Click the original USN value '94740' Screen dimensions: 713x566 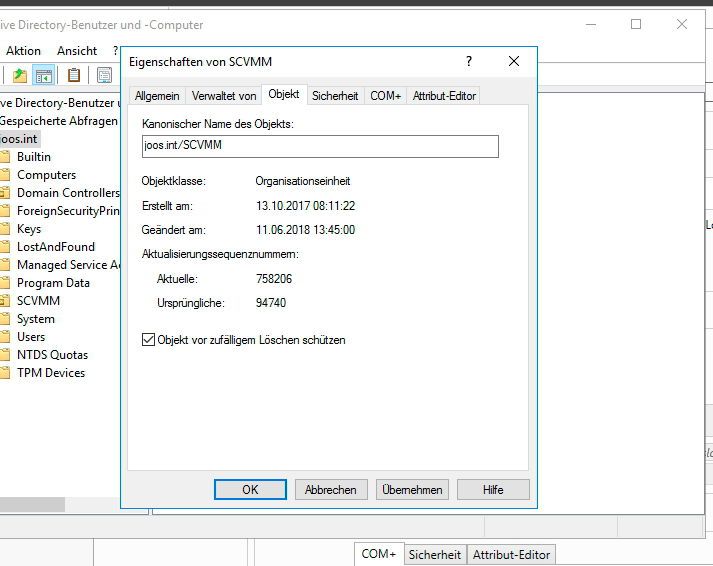tap(271, 303)
